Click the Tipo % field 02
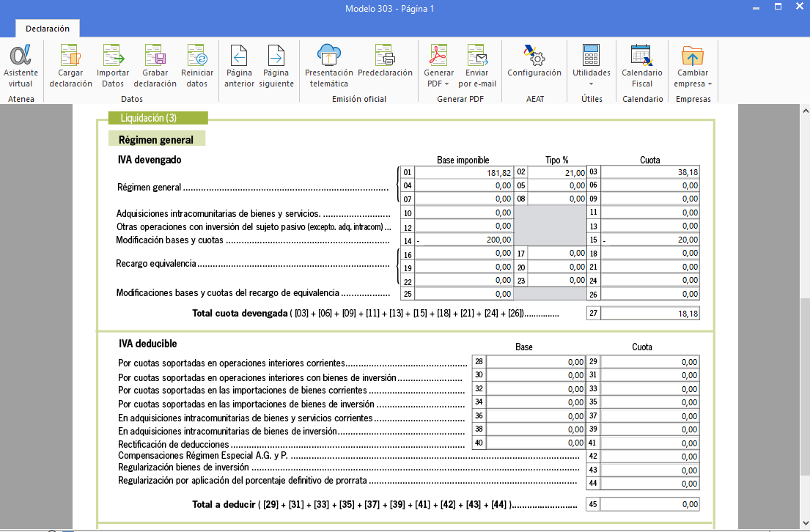The height and width of the screenshot is (532, 810). (557, 172)
